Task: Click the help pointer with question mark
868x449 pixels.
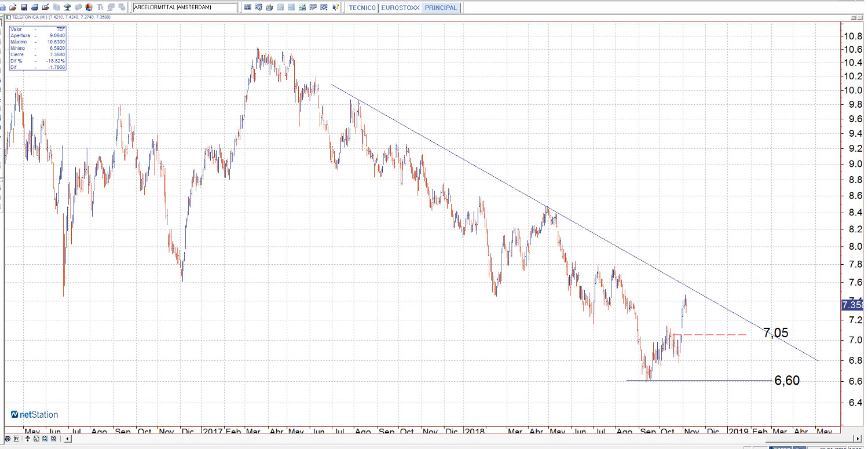Action: [335, 8]
